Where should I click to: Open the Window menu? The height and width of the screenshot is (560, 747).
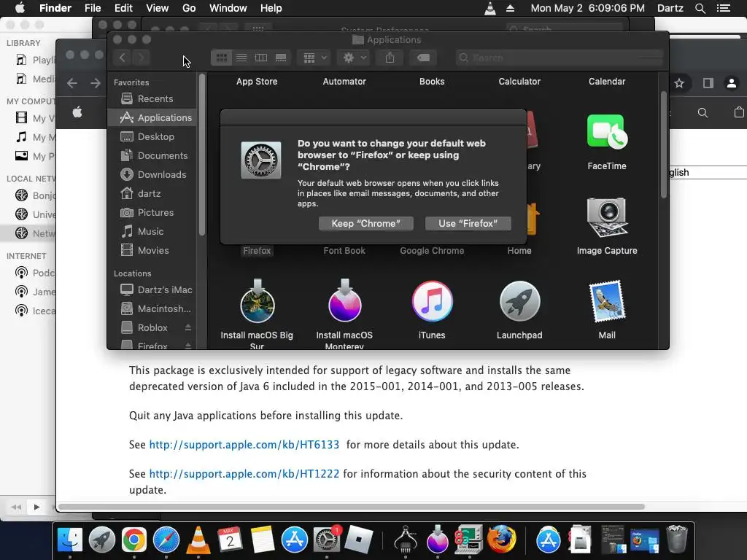coord(228,8)
